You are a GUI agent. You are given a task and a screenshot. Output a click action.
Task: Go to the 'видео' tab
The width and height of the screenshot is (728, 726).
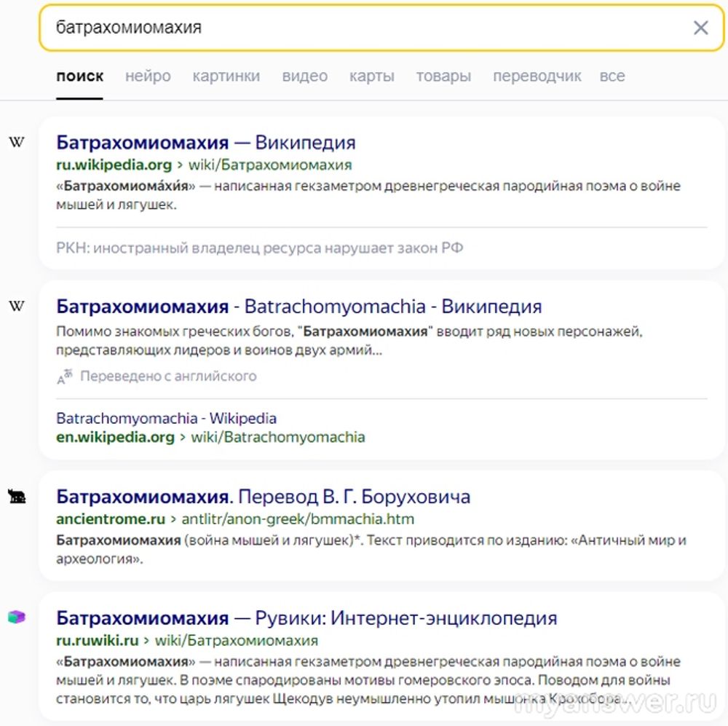point(304,76)
